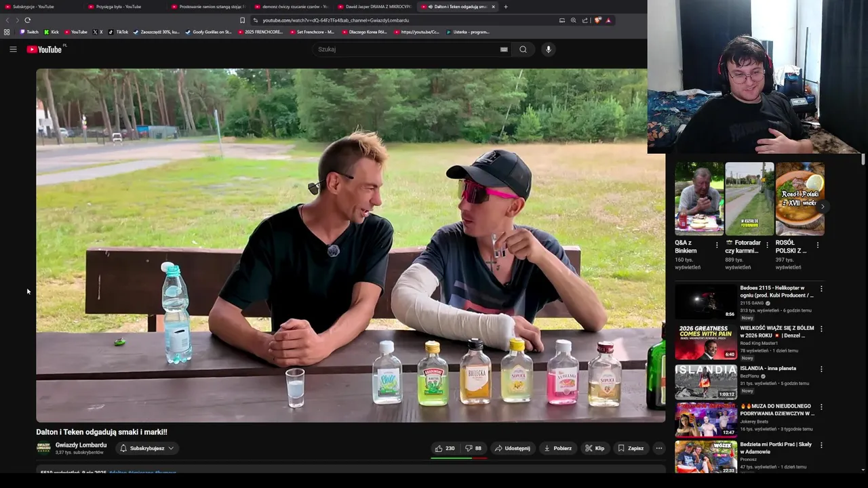The width and height of the screenshot is (868, 488).
Task: Click the picture-in-picture icon in address bar
Action: tap(561, 20)
